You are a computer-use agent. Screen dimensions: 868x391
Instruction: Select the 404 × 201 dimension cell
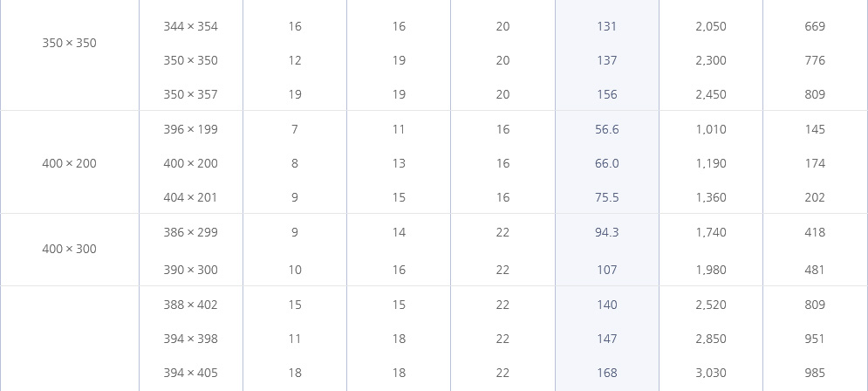coord(190,198)
